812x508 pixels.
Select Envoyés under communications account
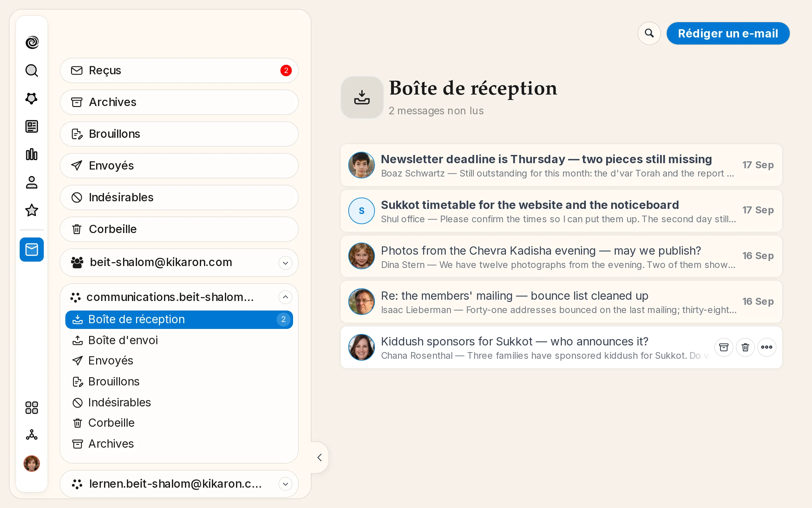[179, 361]
